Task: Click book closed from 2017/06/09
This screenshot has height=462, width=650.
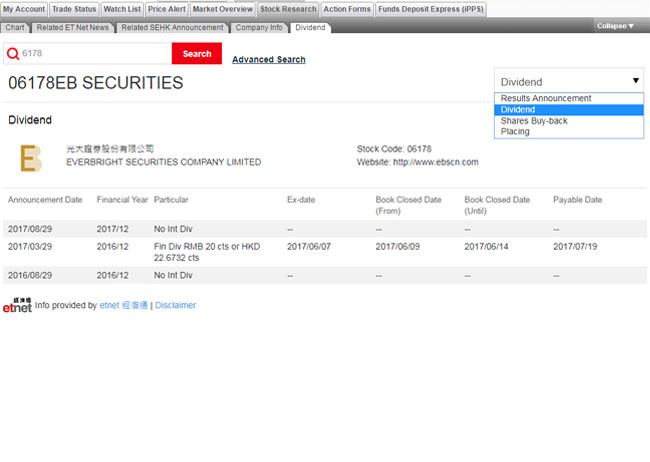Action: [398, 246]
